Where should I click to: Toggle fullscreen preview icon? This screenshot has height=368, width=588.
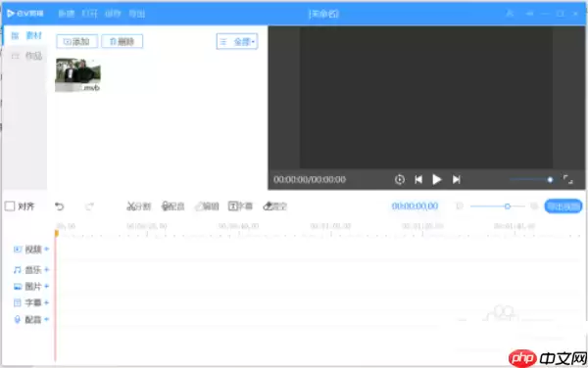tap(568, 180)
